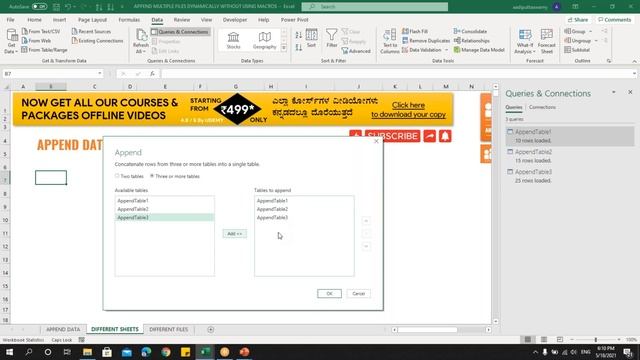The width and height of the screenshot is (640, 360).
Task: Click Consolidate
Action: (470, 31)
